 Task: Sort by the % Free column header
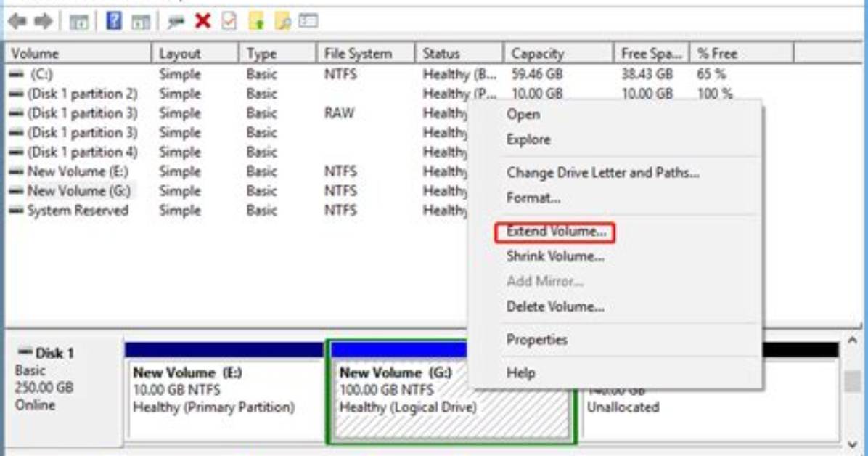[x=742, y=53]
